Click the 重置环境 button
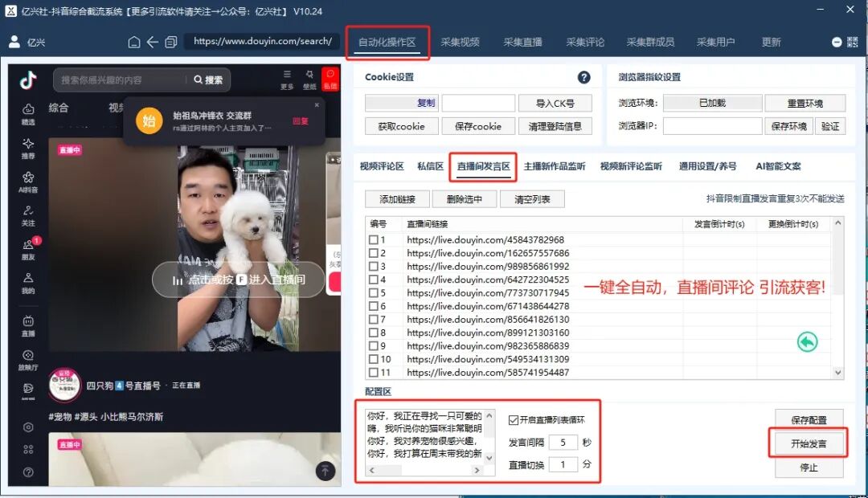Screen dimensions: 868x498 tap(805, 104)
